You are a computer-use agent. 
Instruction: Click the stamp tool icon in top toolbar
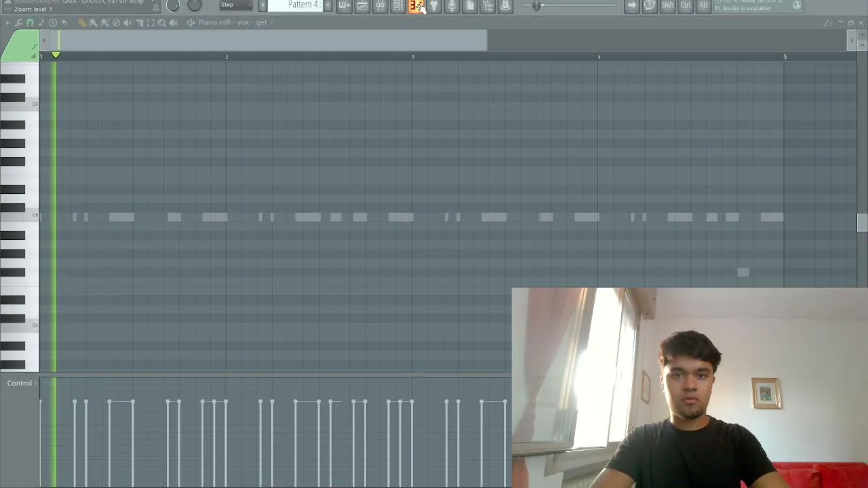[505, 6]
